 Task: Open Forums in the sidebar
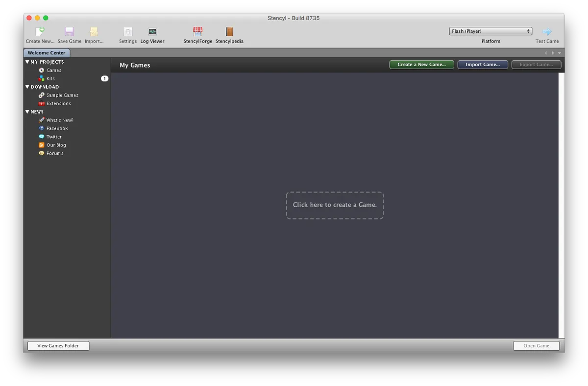click(55, 154)
